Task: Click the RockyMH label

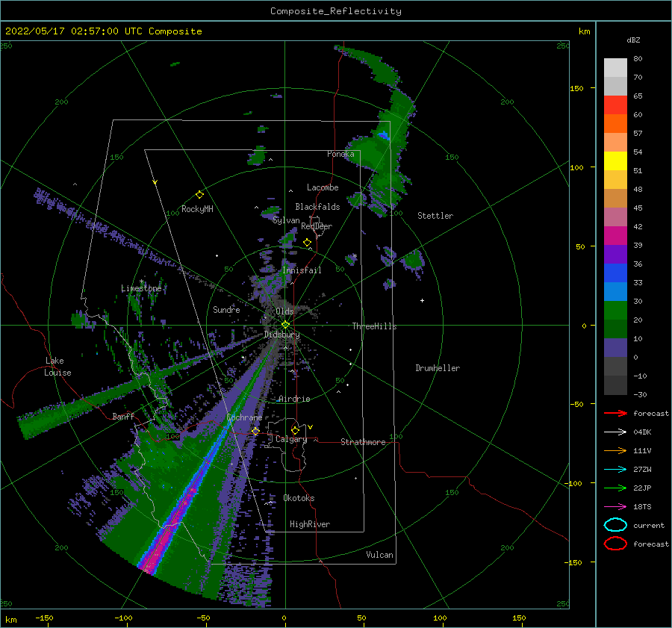Action: (x=197, y=209)
